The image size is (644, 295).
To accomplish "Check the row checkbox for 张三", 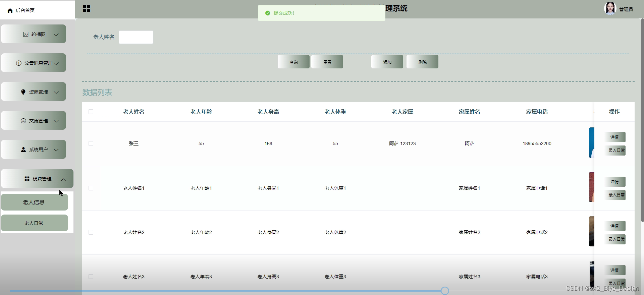I will point(91,143).
